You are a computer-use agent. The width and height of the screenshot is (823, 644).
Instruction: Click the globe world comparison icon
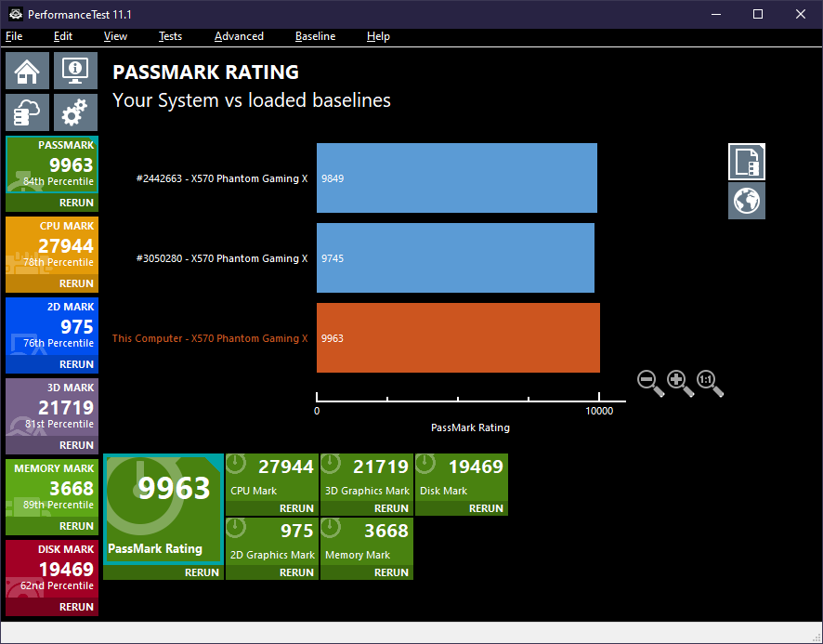point(747,201)
